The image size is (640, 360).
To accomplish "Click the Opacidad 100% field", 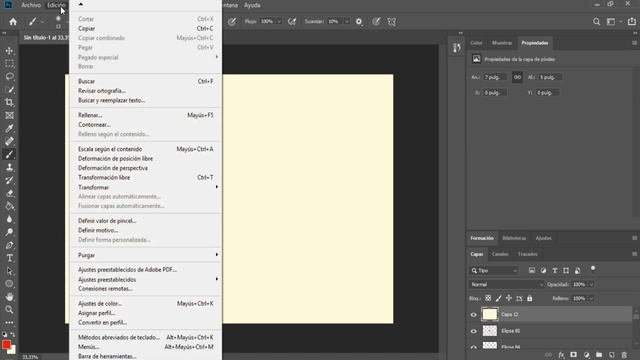I will pyautogui.click(x=579, y=284).
